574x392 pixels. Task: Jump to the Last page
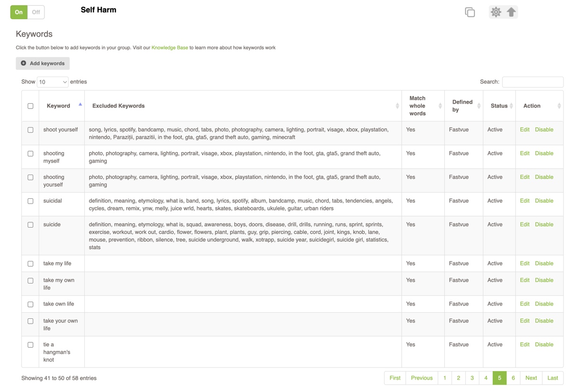[552, 378]
